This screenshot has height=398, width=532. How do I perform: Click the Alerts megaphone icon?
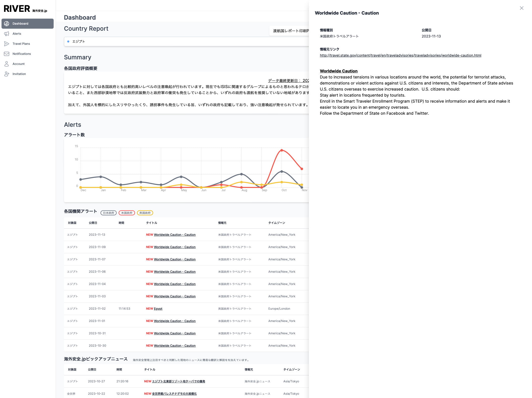click(x=7, y=34)
